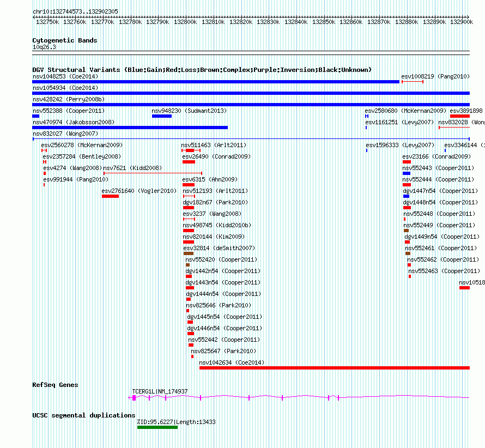The image size is (485, 448).
Task: Click esv1596333 (Levy2007) label
Action: click(400, 145)
